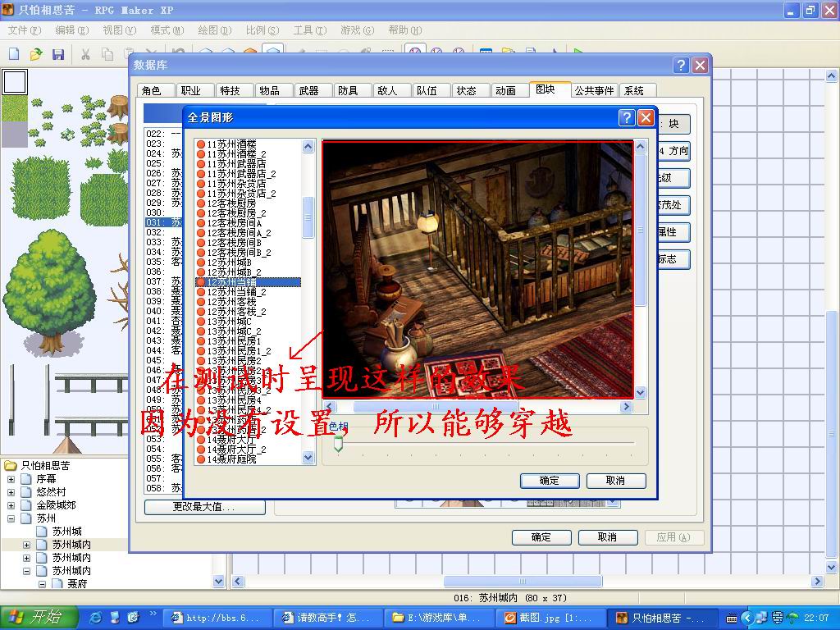The height and width of the screenshot is (630, 840).
Task: Select 12苏州客栈 in the panorama list
Action: point(231,302)
